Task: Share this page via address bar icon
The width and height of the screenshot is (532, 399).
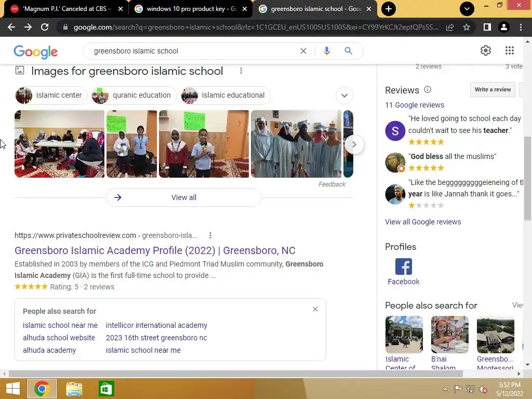Action: tap(450, 27)
